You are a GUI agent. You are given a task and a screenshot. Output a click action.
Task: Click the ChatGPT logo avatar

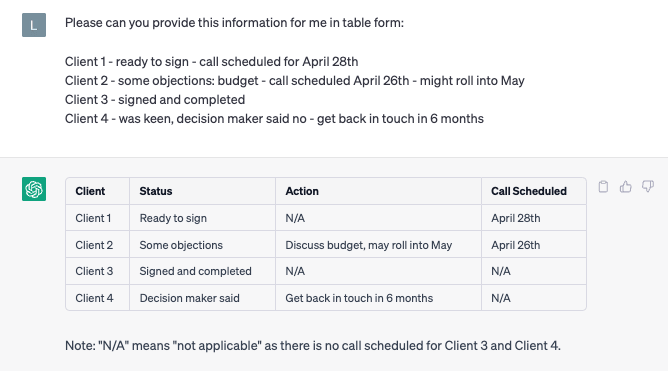coord(34,189)
